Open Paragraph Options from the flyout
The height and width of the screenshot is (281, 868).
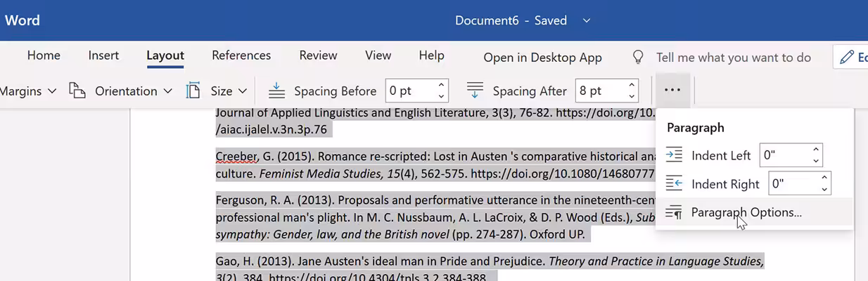click(754, 212)
